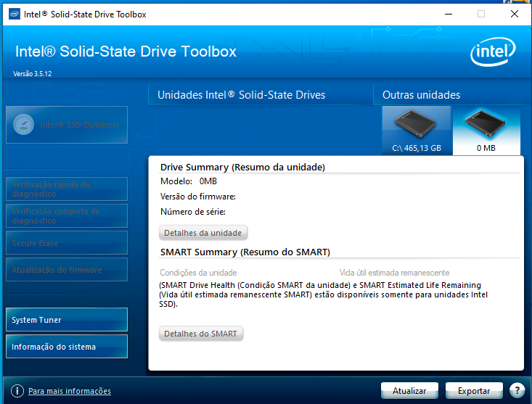Image resolution: width=532 pixels, height=404 pixels.
Task: Select the C:\ 465,13 GB drive
Action: tap(417, 131)
